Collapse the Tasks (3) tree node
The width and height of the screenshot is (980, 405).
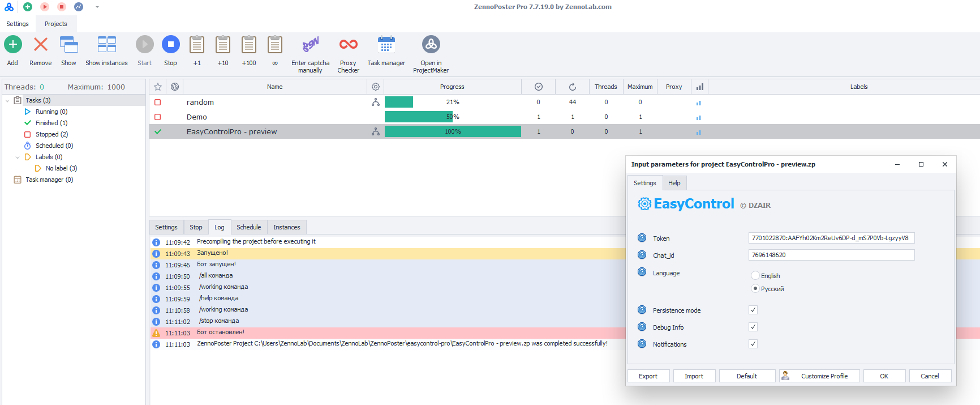7,100
